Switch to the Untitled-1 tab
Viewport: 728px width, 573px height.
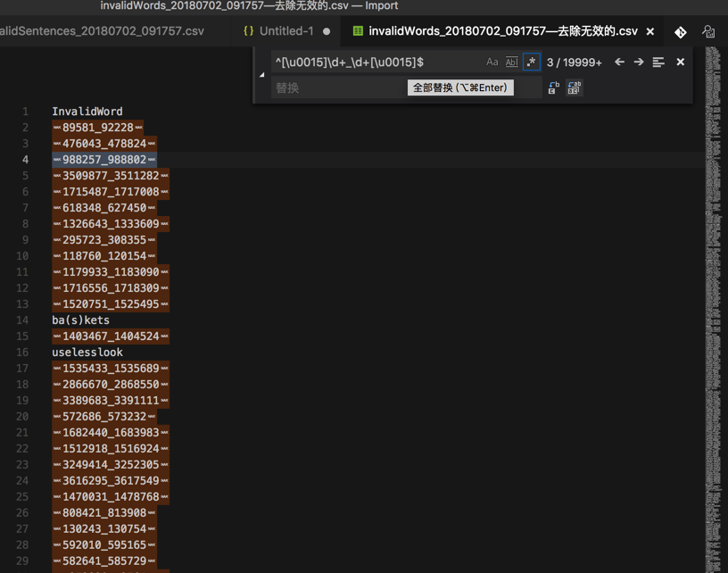pyautogui.click(x=286, y=31)
